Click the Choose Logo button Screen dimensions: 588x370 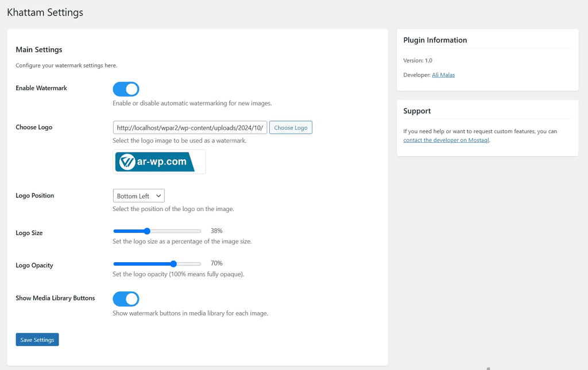coord(291,128)
